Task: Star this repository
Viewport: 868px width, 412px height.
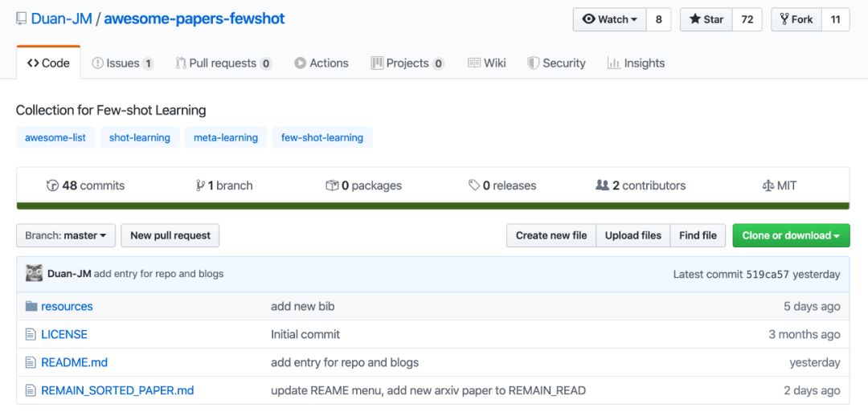Action: pyautogui.click(x=706, y=19)
